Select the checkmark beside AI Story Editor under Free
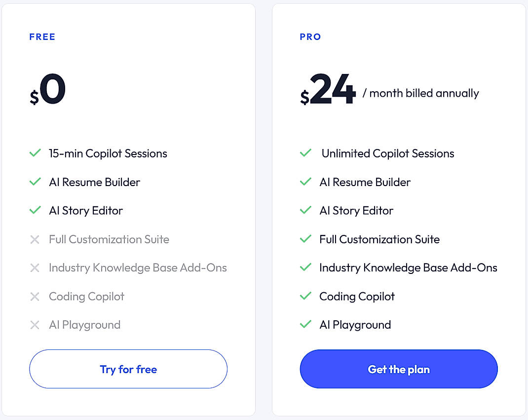Viewport: 528px width, 420px height. pyautogui.click(x=35, y=210)
